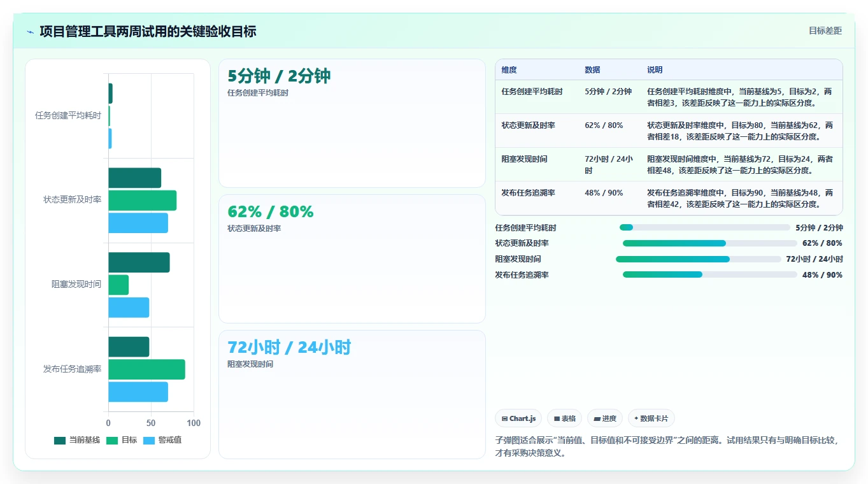Click the 状态更新及时率 progress bar
Image resolution: width=868 pixels, height=484 pixels.
pos(710,243)
